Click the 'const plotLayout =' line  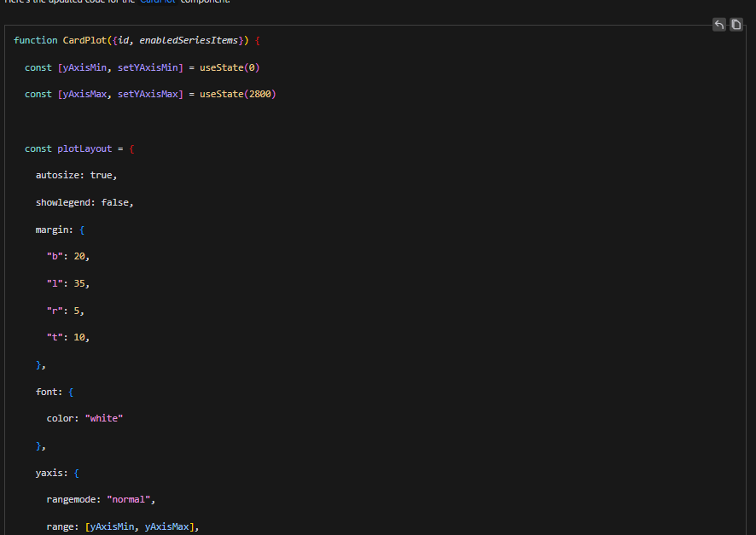[79, 148]
